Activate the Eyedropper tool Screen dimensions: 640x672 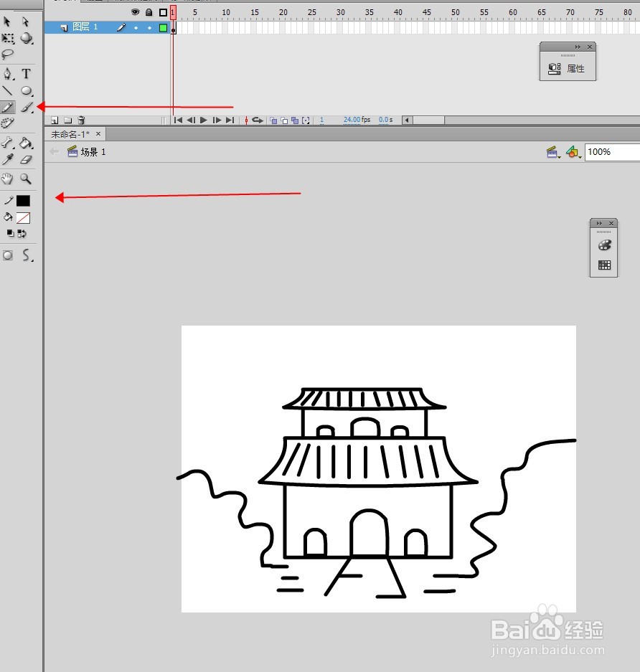click(x=6, y=159)
